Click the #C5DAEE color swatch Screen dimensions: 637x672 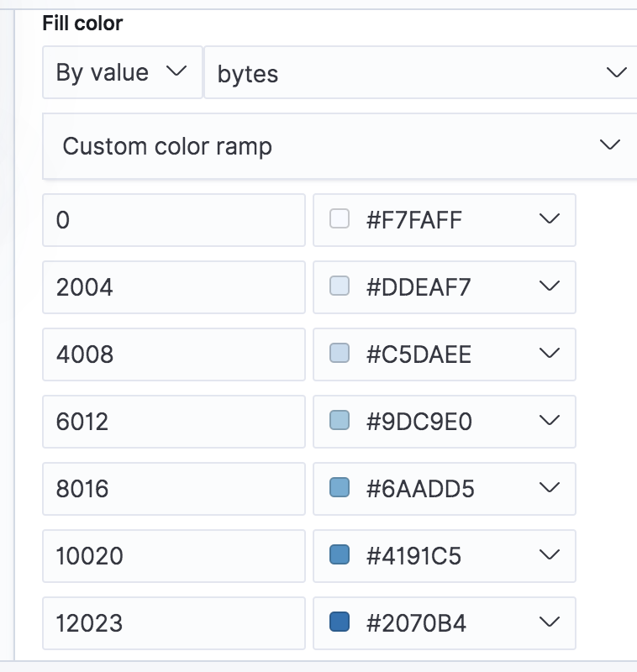(x=340, y=354)
